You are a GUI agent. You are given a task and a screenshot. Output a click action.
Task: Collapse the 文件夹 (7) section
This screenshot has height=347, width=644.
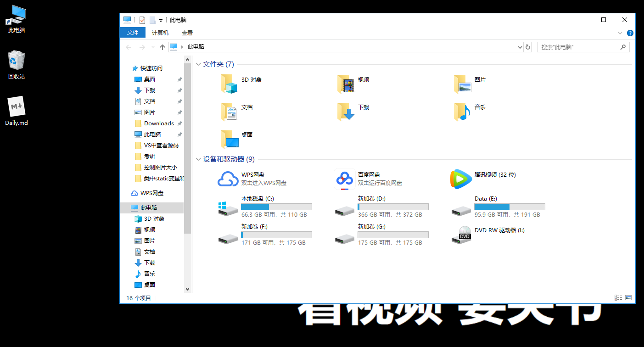point(199,64)
